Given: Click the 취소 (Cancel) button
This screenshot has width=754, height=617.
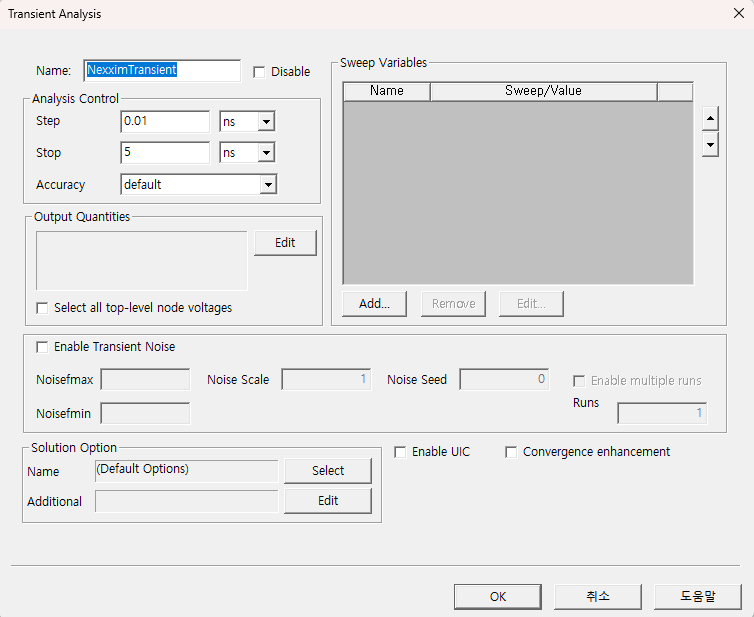Looking at the screenshot, I should 598,596.
